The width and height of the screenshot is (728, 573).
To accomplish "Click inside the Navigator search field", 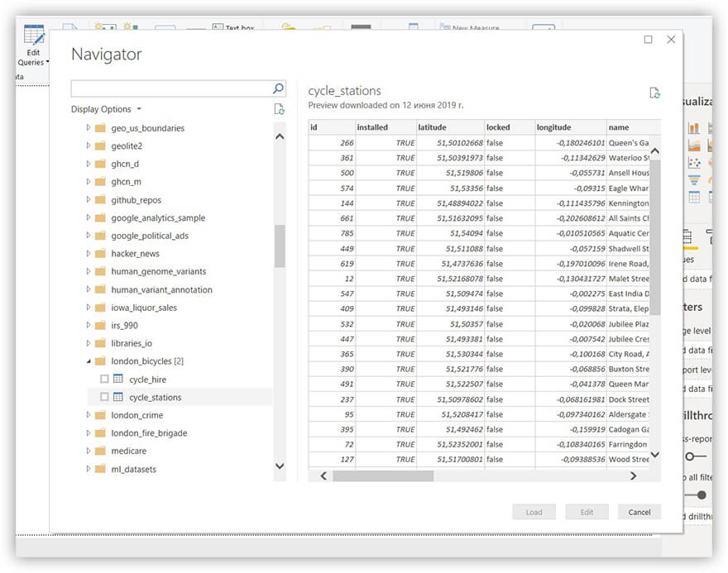I will 170,88.
